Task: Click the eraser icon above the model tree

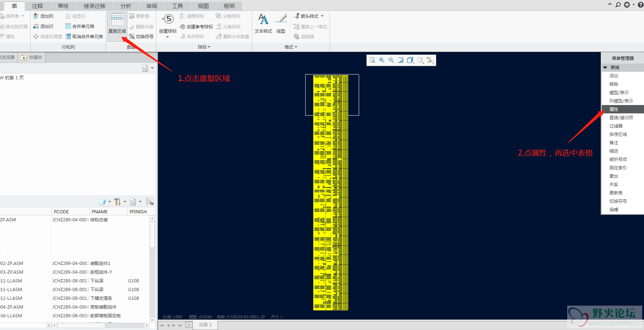Action: tap(102, 202)
